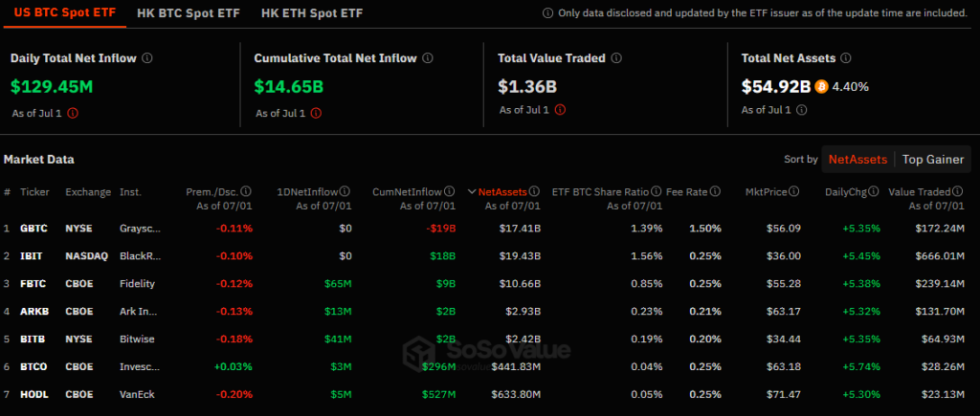Screen dimensions: 980x416
Task: Sort market data by NetAssets button
Action: [x=857, y=160]
